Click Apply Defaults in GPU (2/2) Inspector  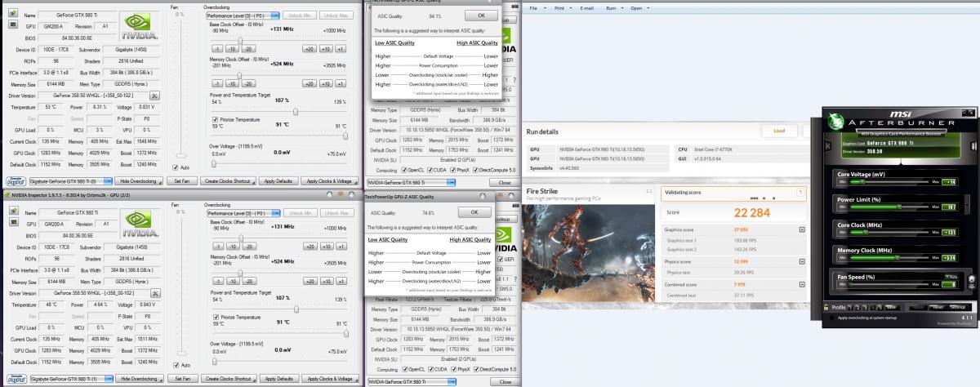(x=279, y=378)
